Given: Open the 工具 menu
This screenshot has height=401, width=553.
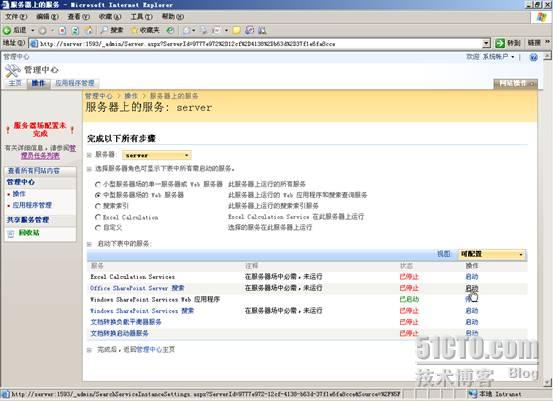Looking at the screenshot, I should [x=141, y=17].
